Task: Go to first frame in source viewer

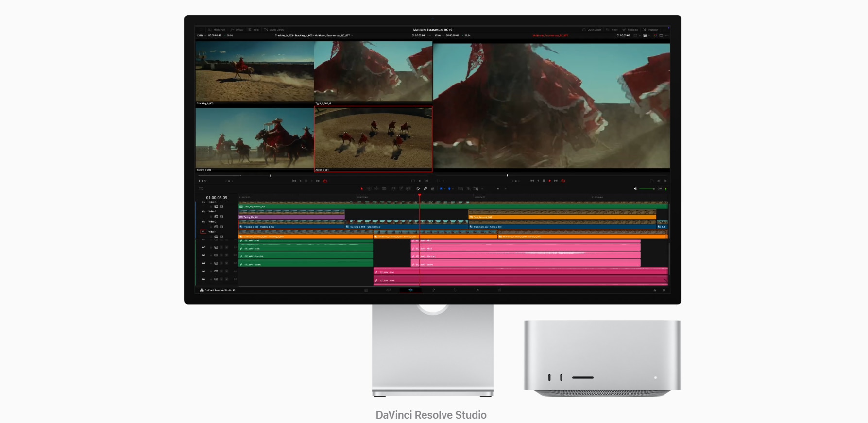Action: coord(294,181)
